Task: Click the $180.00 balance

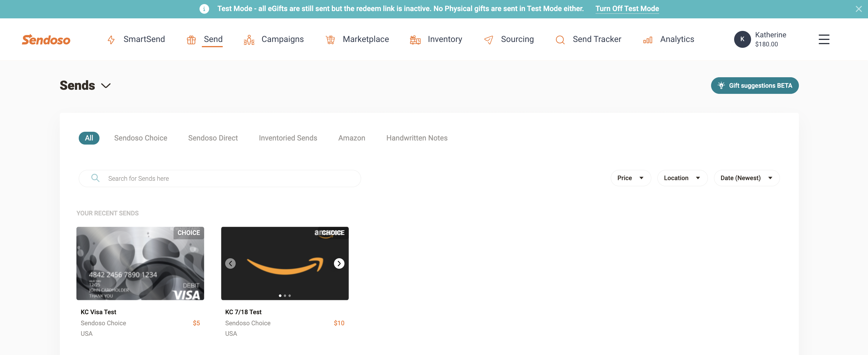Action: 766,44
